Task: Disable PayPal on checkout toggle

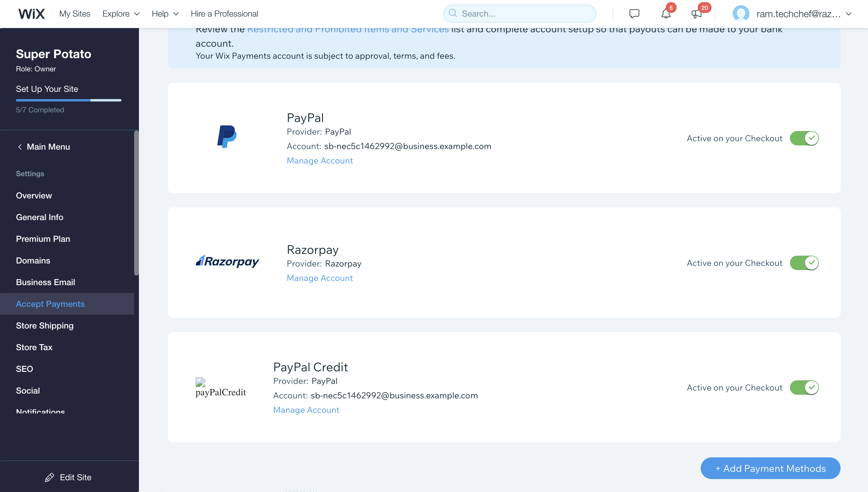Action: [804, 138]
